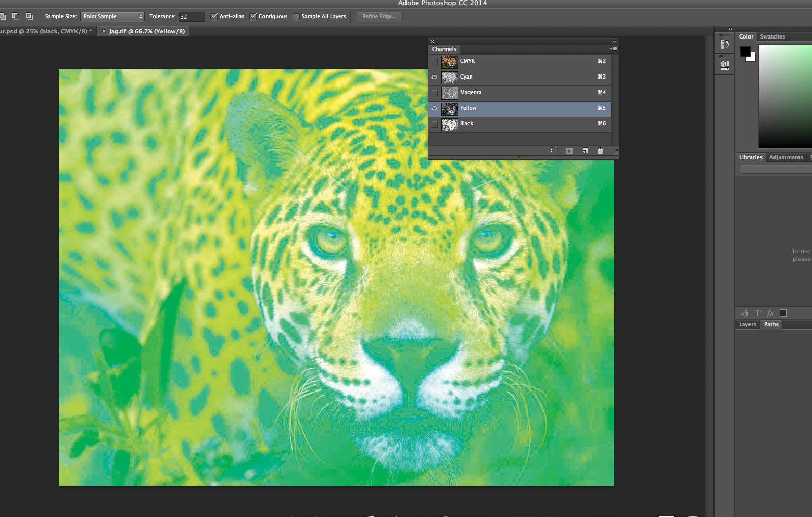Open the Channels panel menu icon
The height and width of the screenshot is (517, 812).
pyautogui.click(x=613, y=49)
